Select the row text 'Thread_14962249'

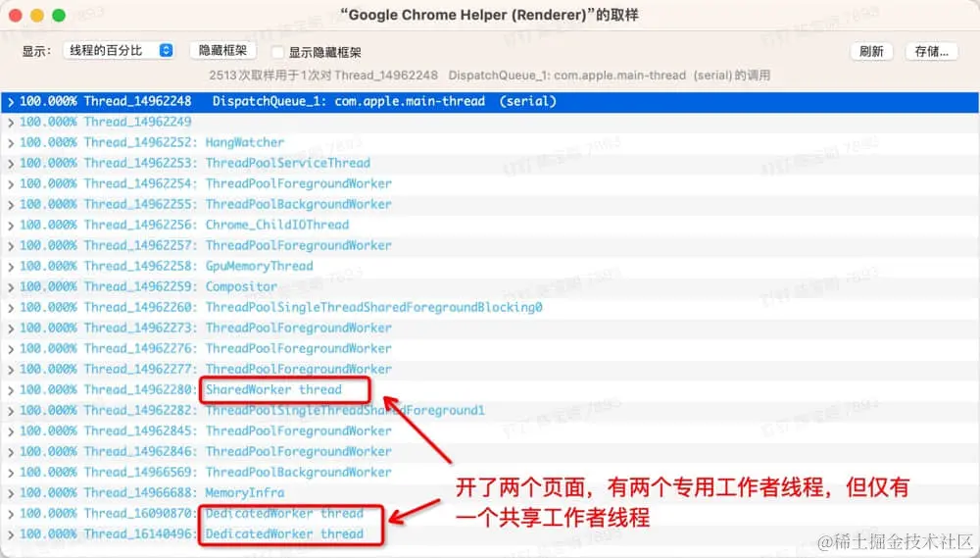click(137, 122)
